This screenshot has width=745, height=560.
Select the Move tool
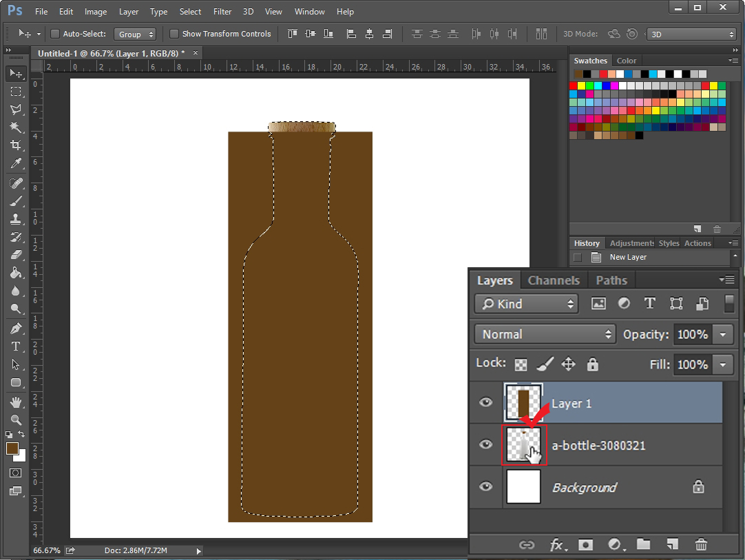point(16,73)
